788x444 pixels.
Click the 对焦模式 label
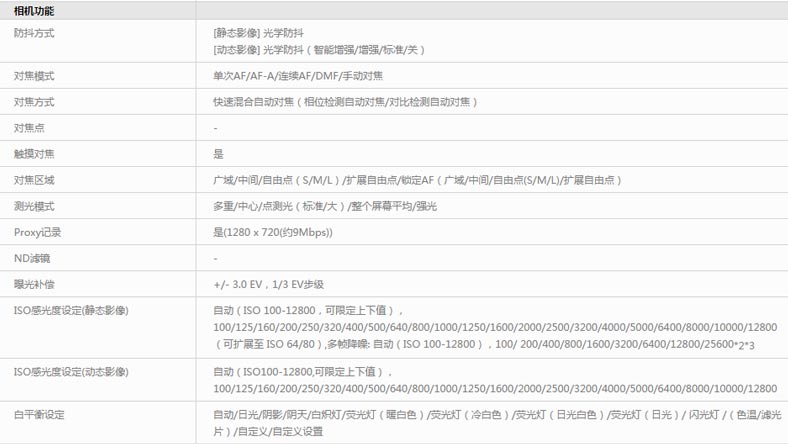34,76
